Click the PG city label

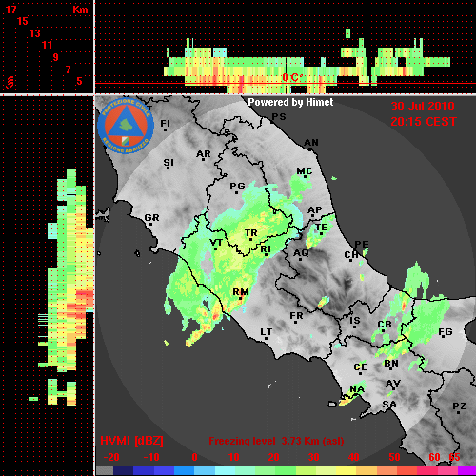(237, 186)
